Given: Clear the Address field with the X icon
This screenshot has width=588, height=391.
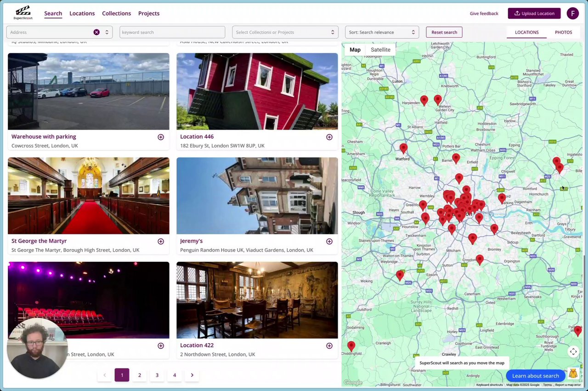Looking at the screenshot, I should (x=96, y=32).
